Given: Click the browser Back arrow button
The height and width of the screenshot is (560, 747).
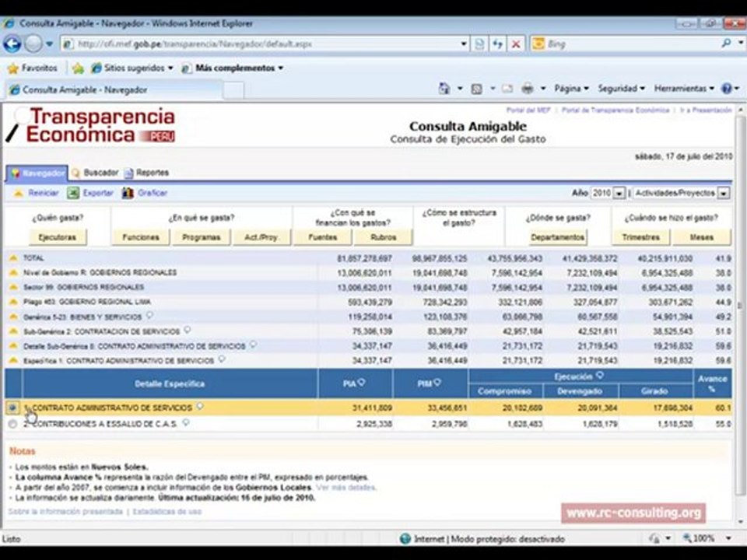Looking at the screenshot, I should coord(12,44).
